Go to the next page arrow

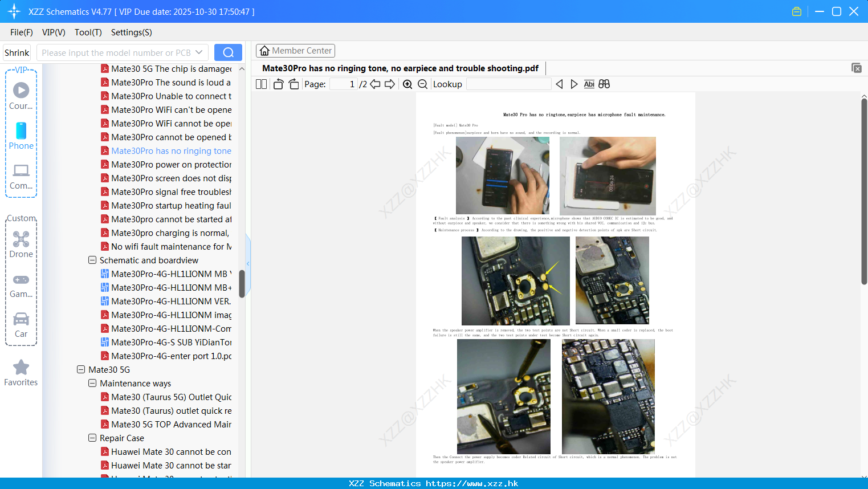tap(390, 84)
